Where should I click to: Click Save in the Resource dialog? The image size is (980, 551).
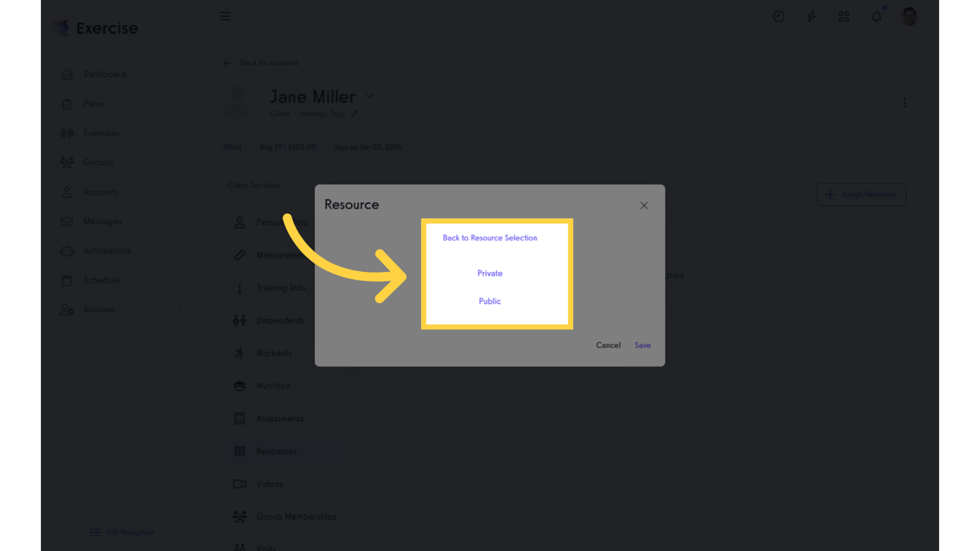pos(643,345)
